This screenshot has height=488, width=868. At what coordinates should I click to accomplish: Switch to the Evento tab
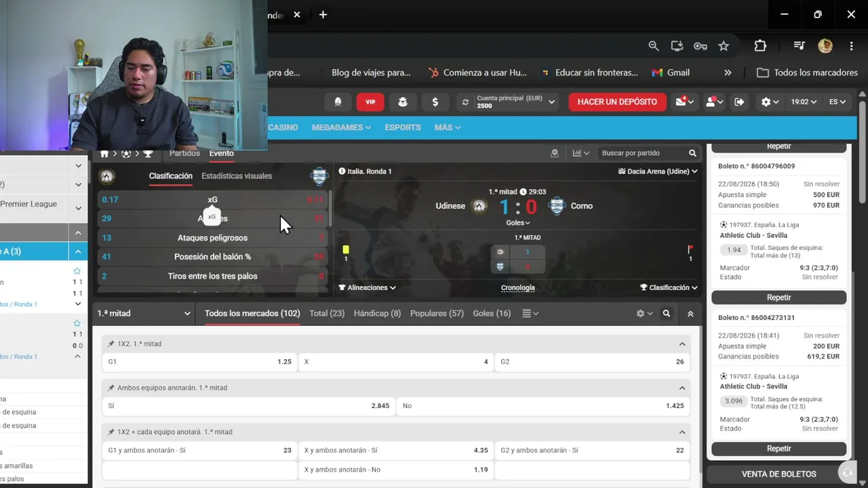click(221, 153)
